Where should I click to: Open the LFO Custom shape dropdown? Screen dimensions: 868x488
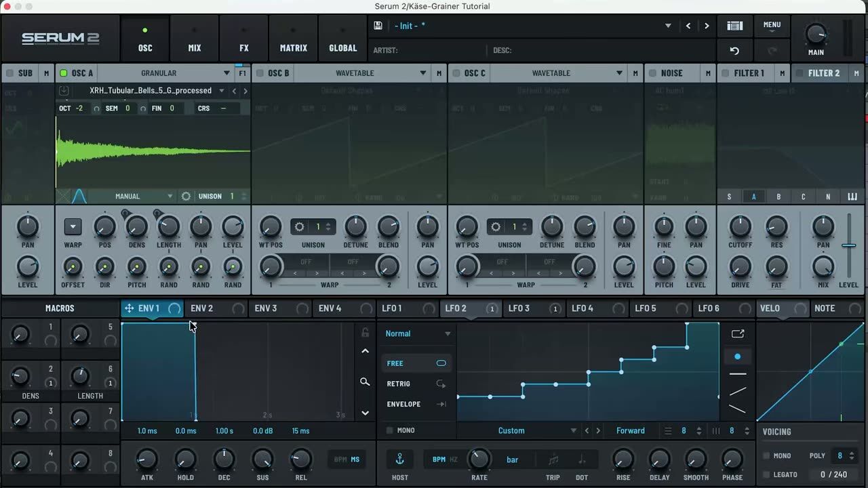click(x=519, y=430)
